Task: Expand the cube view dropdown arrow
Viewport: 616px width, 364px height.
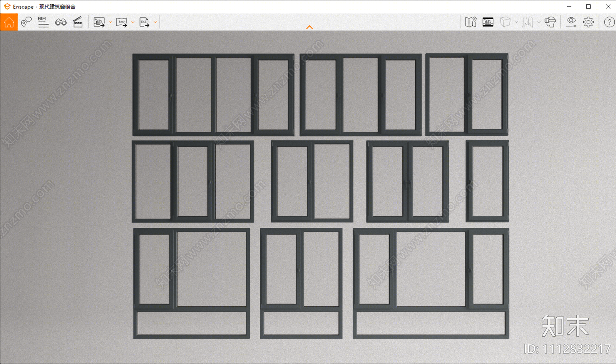Action: [x=516, y=22]
